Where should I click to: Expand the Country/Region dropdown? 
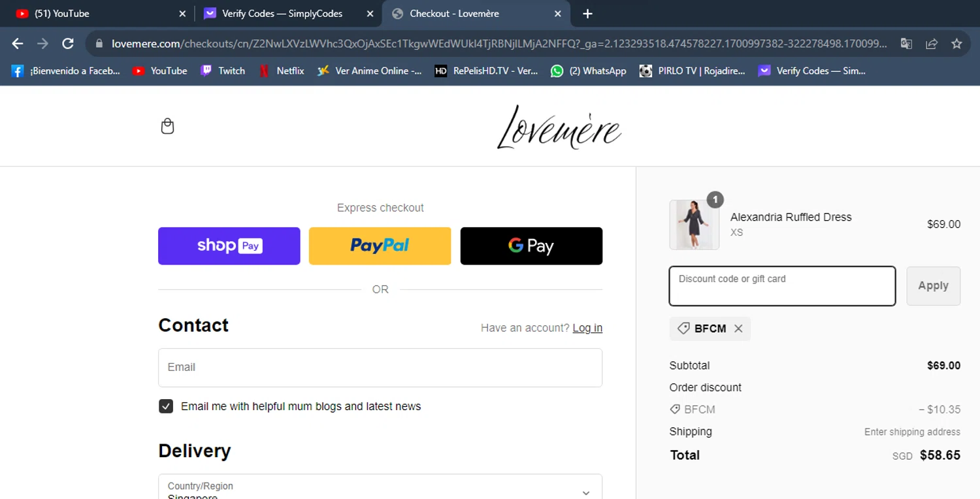click(x=380, y=487)
